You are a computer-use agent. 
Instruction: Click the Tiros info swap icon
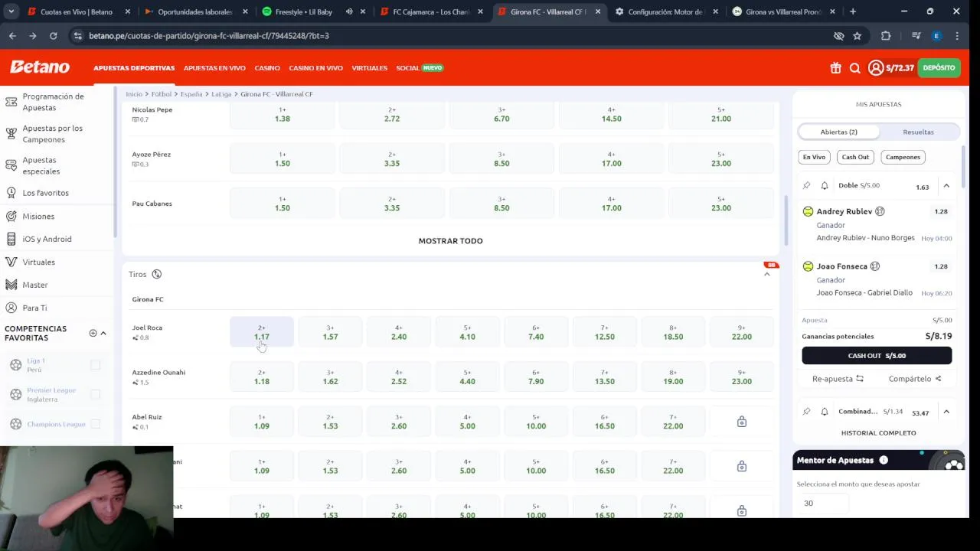156,274
